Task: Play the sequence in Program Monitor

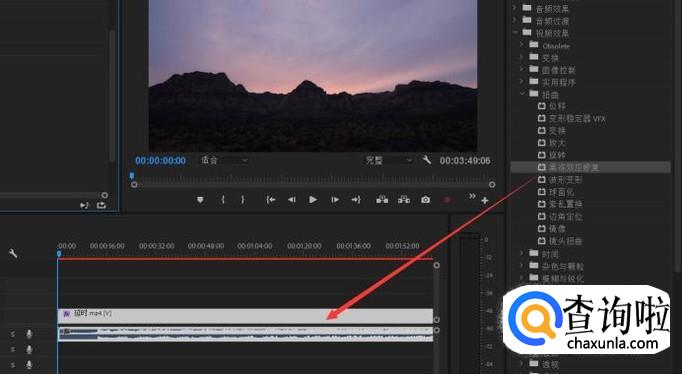Action: click(x=313, y=200)
